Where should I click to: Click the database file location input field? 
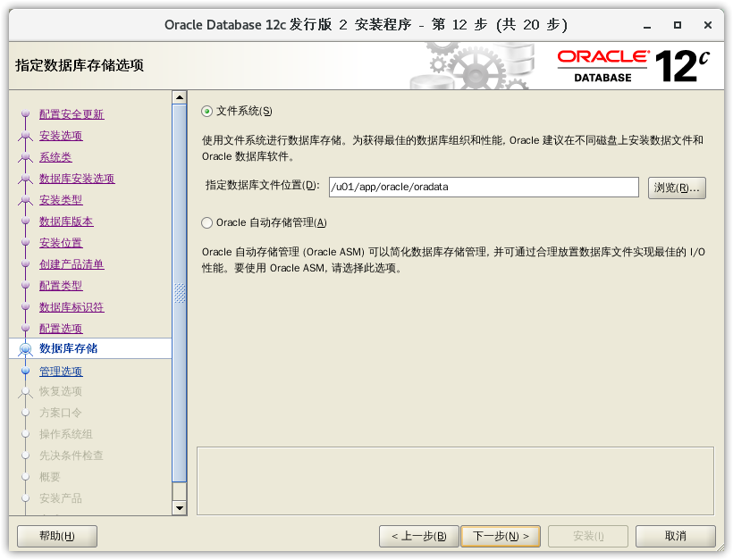pyautogui.click(x=483, y=187)
